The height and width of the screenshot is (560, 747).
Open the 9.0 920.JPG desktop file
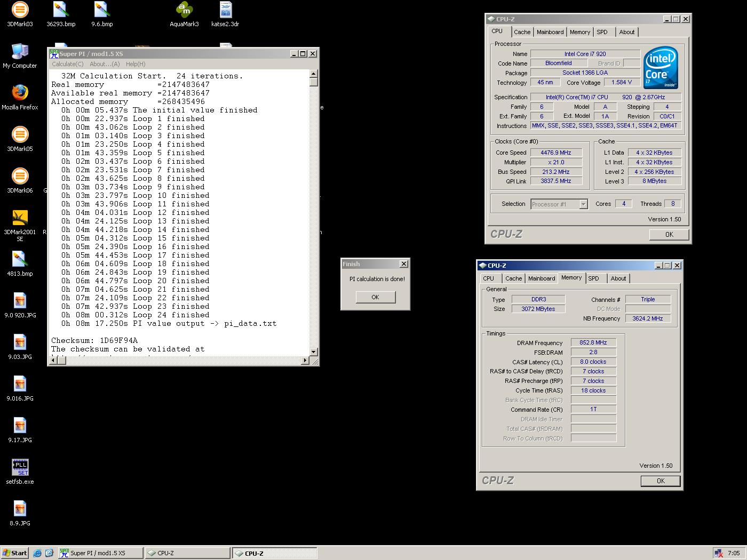click(x=20, y=305)
